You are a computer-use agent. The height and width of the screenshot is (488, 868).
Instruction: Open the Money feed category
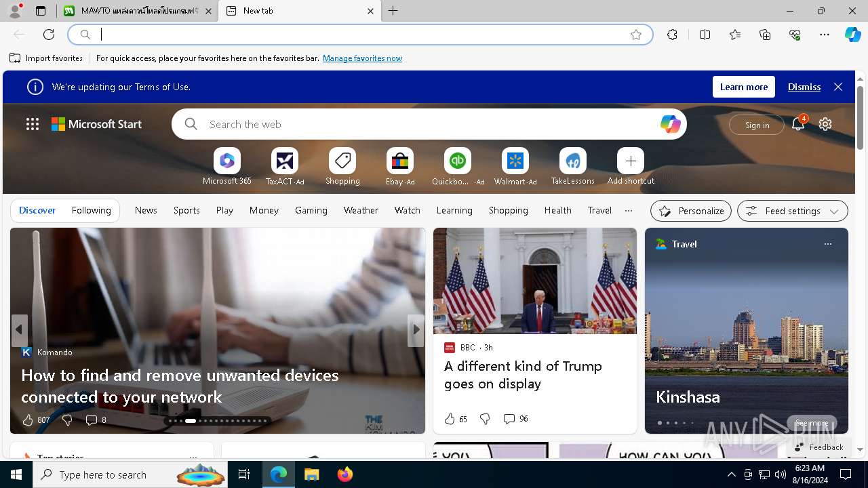point(264,210)
